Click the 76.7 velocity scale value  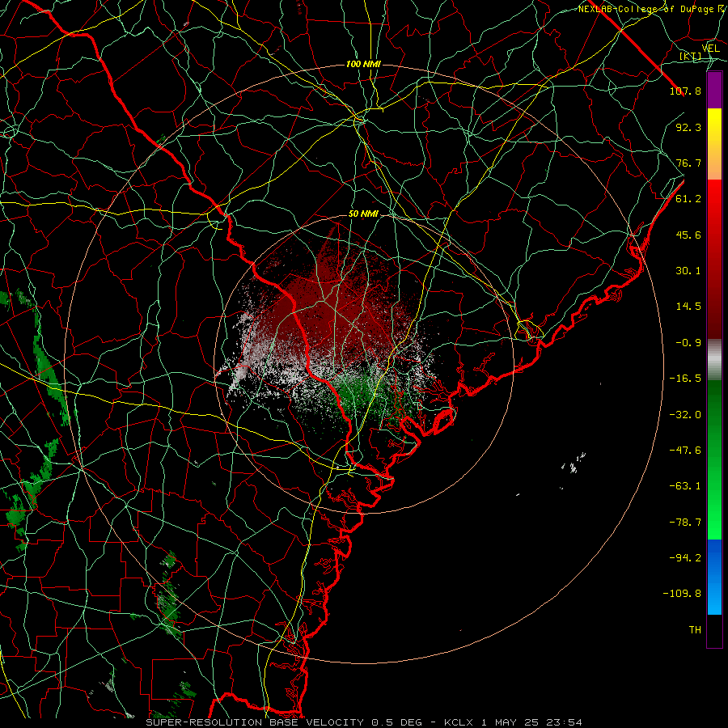(688, 163)
